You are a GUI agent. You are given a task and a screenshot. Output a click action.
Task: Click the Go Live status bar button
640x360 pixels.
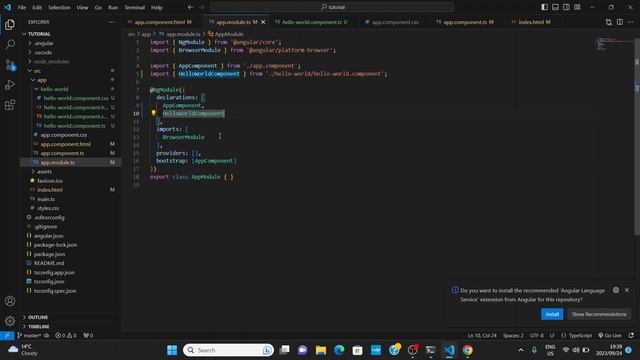click(x=610, y=336)
